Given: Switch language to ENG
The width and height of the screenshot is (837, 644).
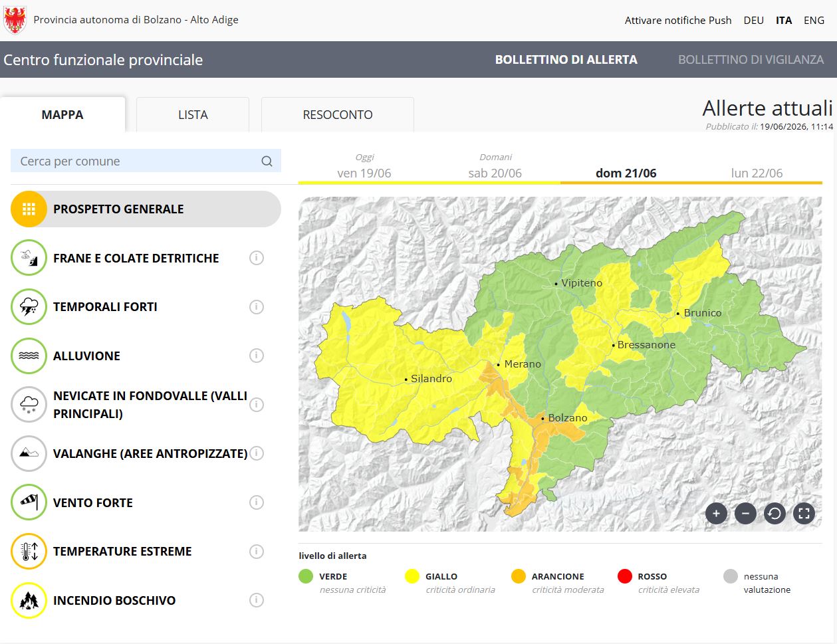Looking at the screenshot, I should tap(814, 21).
